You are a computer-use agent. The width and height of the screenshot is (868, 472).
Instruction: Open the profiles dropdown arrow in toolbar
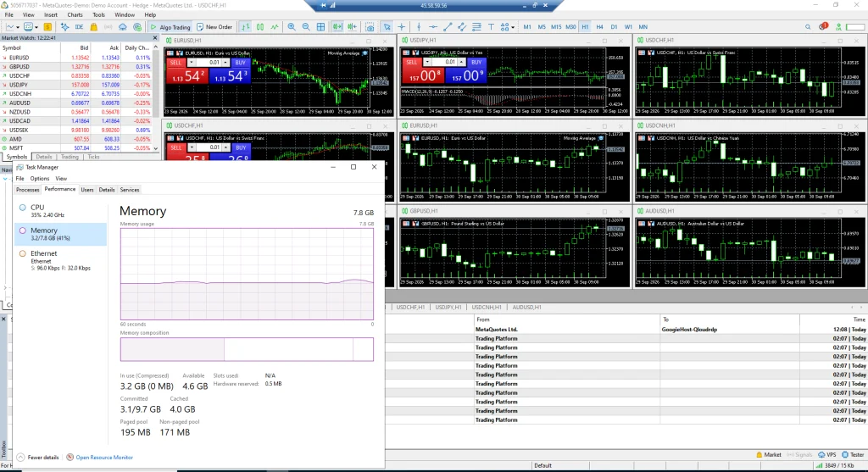coord(36,27)
